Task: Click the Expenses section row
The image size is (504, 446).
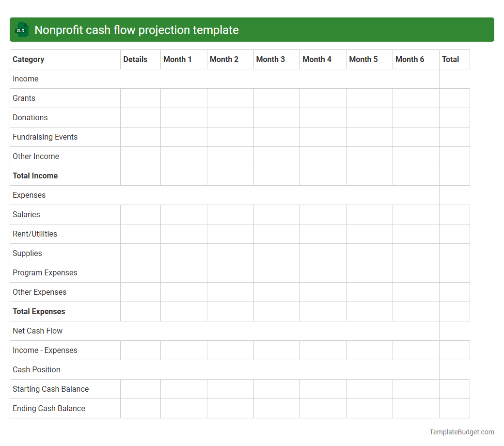Action: coord(29,195)
